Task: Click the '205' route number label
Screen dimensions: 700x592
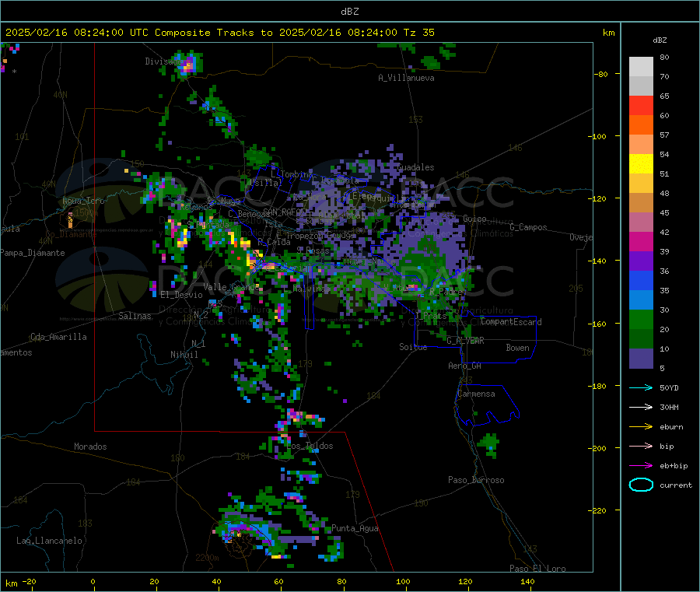Action: click(x=576, y=289)
